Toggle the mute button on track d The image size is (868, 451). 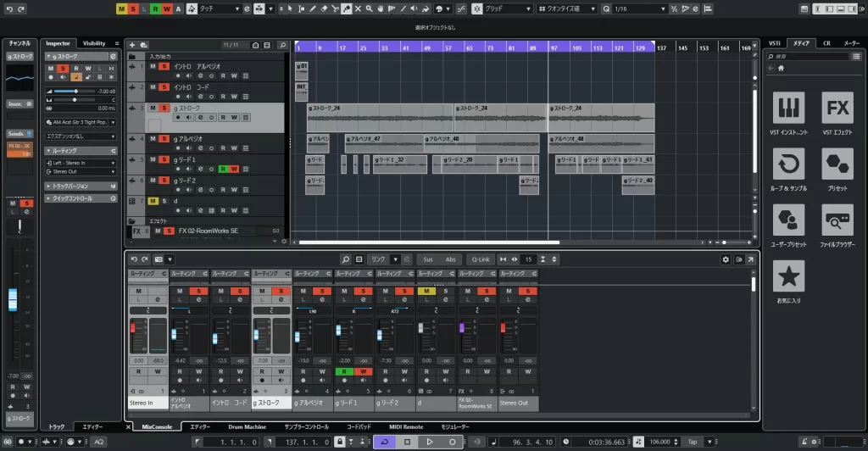coord(153,201)
